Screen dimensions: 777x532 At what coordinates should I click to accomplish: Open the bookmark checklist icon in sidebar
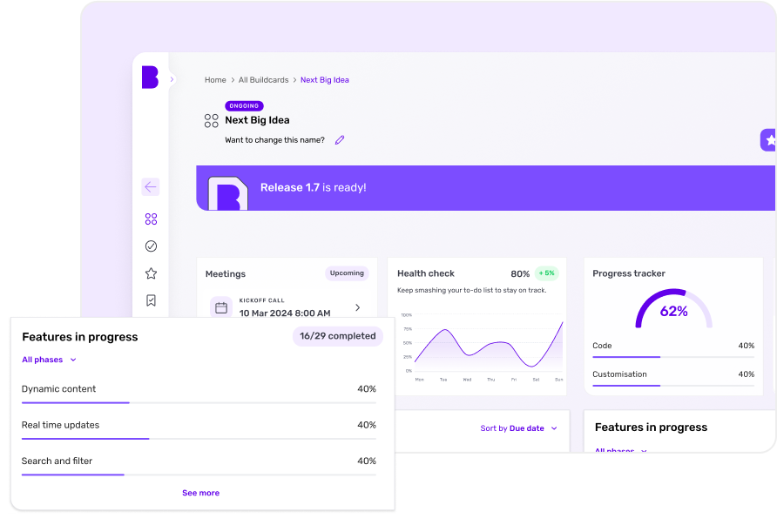(152, 300)
